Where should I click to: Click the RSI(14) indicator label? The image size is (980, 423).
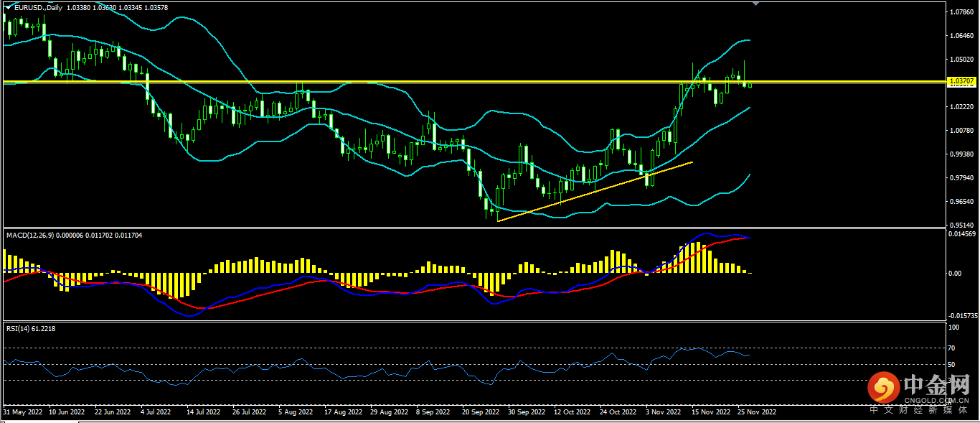click(18, 328)
